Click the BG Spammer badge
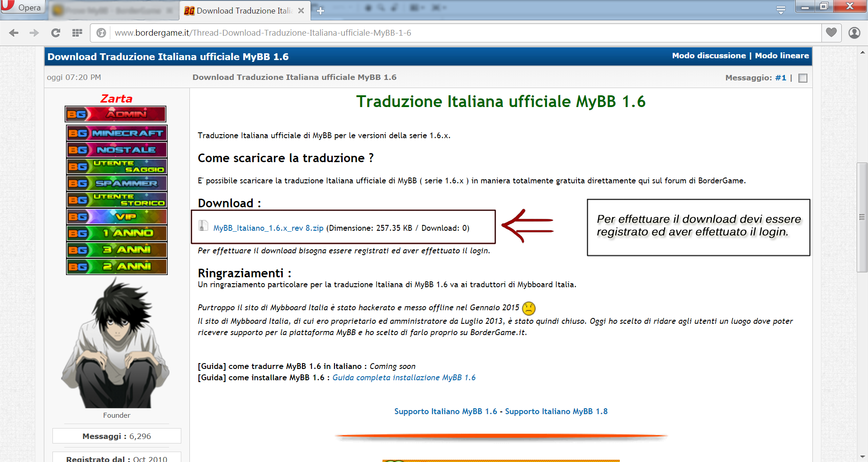The height and width of the screenshot is (462, 868). [x=117, y=183]
